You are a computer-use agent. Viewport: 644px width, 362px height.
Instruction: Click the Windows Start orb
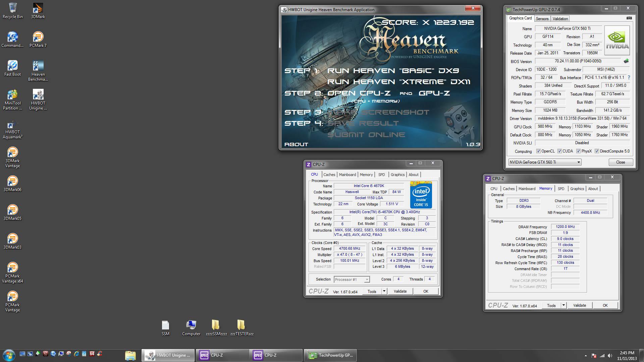click(x=9, y=355)
